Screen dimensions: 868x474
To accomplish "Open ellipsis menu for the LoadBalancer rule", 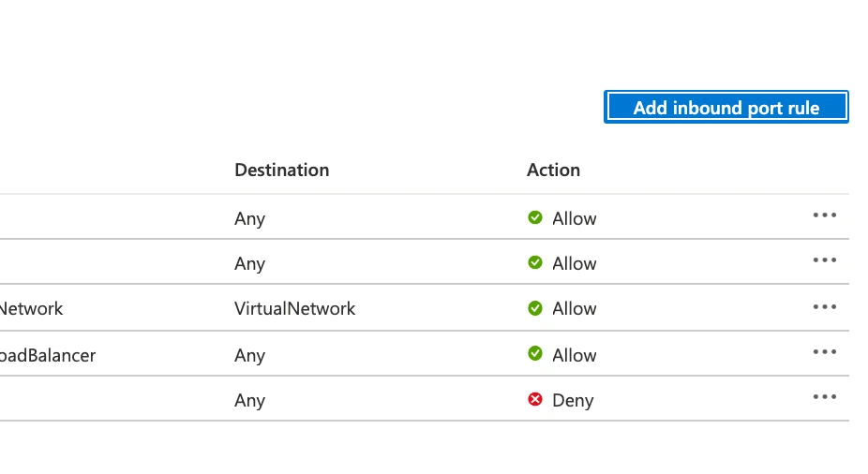I will pyautogui.click(x=824, y=352).
